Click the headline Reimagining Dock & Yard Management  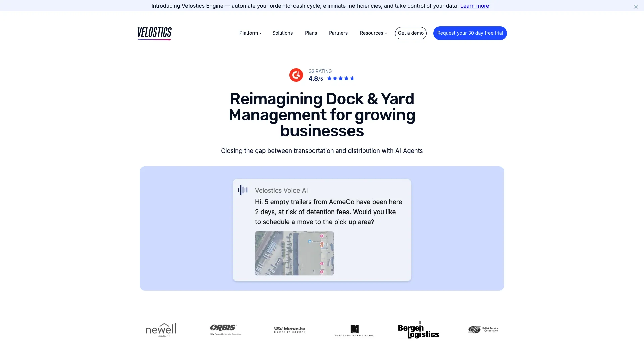pyautogui.click(x=322, y=115)
